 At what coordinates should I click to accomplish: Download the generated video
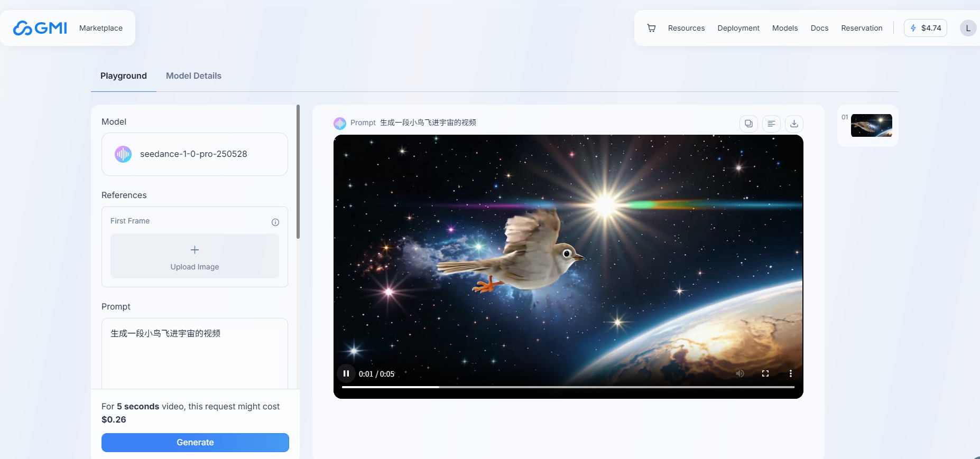794,124
